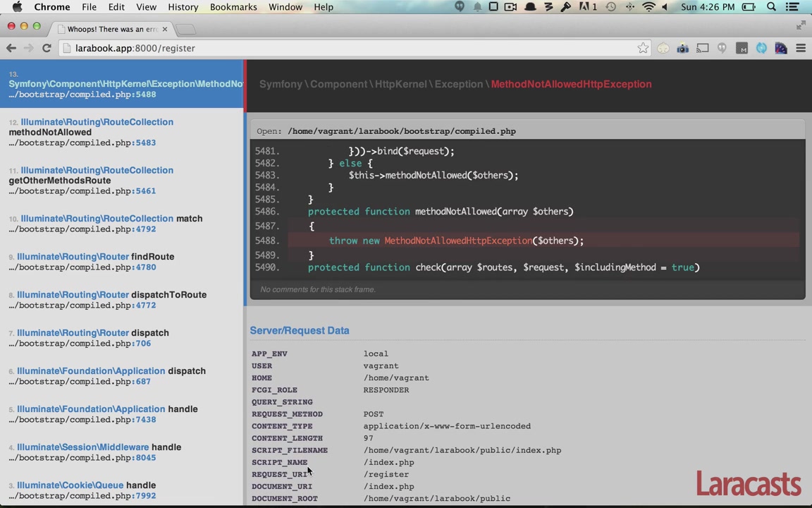The image size is (812, 508).
Task: Select stack frame 6 Application dispatch
Action: point(122,376)
